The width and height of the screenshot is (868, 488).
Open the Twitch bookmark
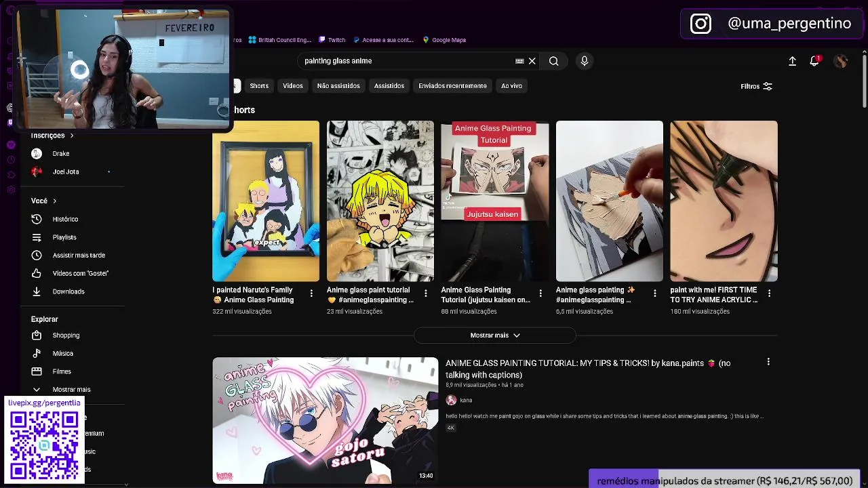pos(332,40)
